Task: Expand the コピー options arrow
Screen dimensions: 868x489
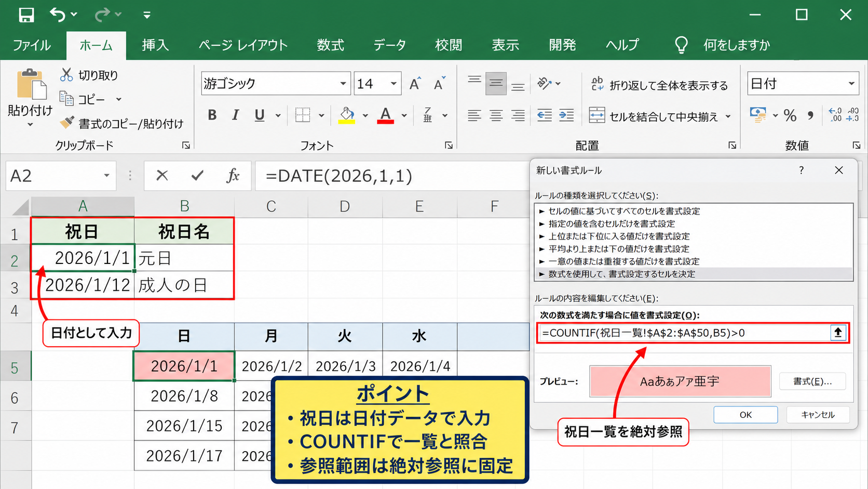Action: [119, 99]
